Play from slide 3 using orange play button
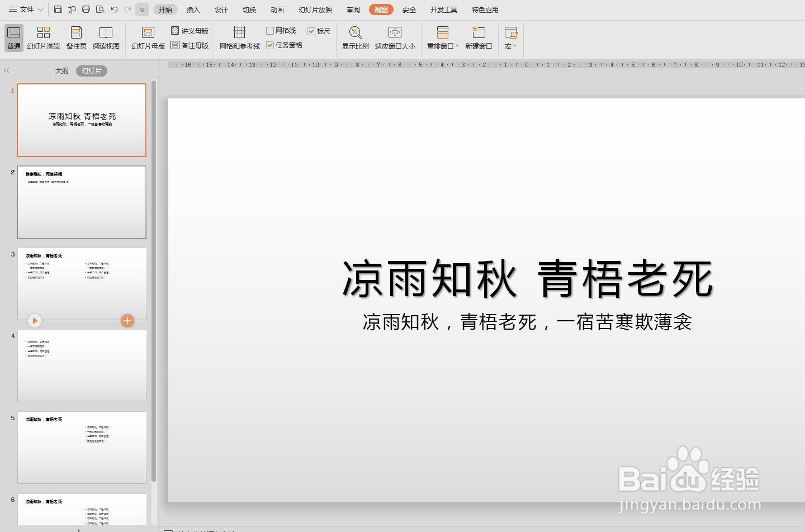The height and width of the screenshot is (532, 805). coord(35,321)
